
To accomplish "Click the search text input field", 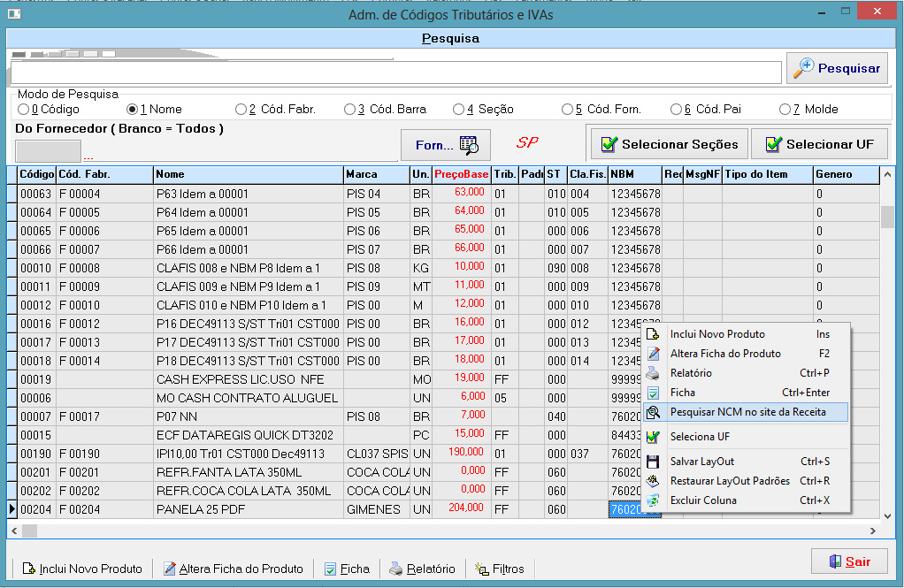I will tap(395, 72).
